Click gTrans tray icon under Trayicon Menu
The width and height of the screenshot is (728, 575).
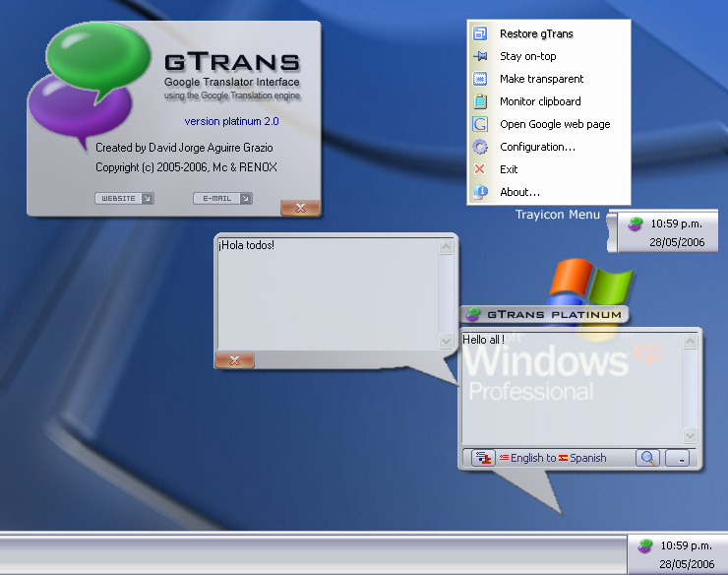[x=636, y=224]
